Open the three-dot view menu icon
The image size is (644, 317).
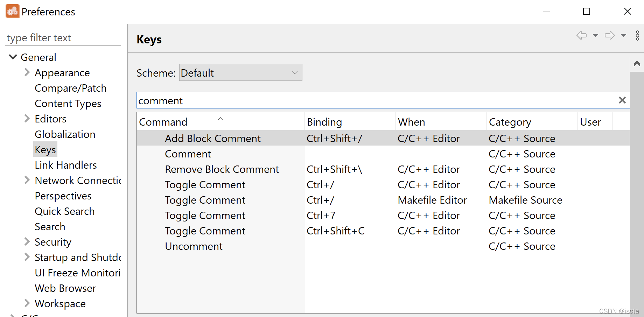637,35
